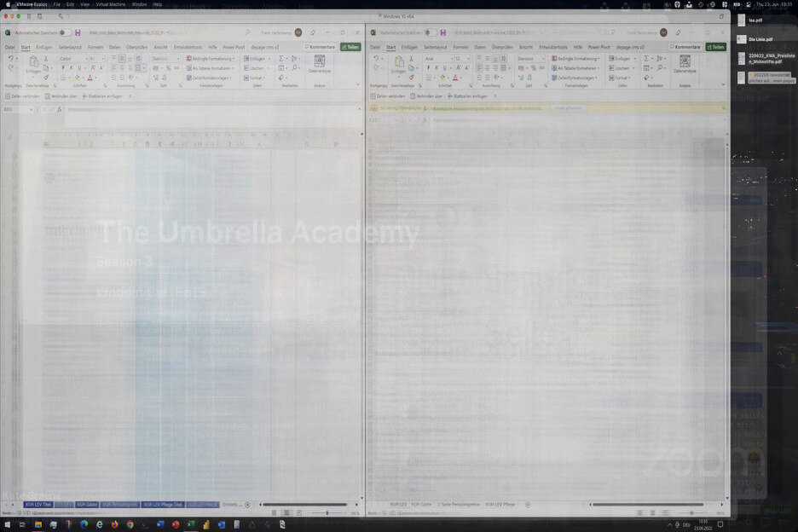Open the Einfügen ribbon tab in left Excel window
Viewport: 798px width, 532px height.
44,48
